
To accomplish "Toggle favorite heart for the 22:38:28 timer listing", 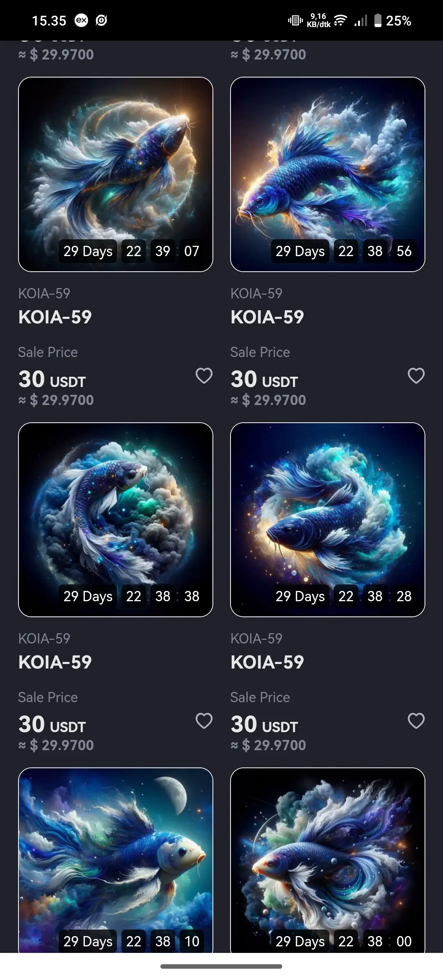I will [x=416, y=721].
